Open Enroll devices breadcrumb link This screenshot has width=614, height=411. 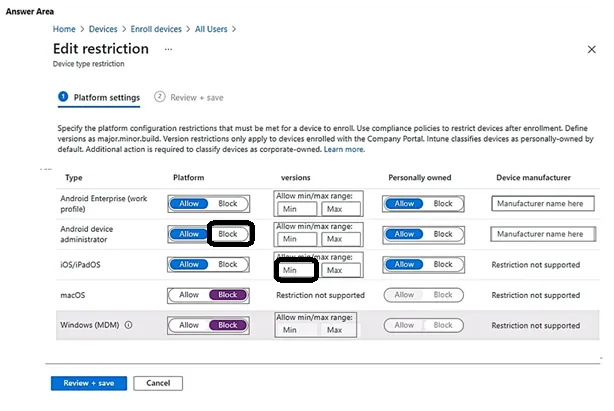[156, 29]
